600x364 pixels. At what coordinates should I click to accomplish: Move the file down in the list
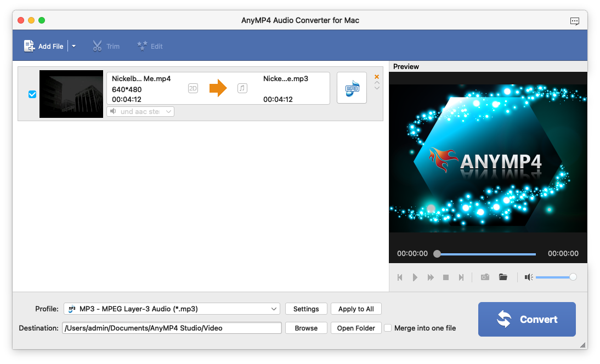[x=377, y=88]
